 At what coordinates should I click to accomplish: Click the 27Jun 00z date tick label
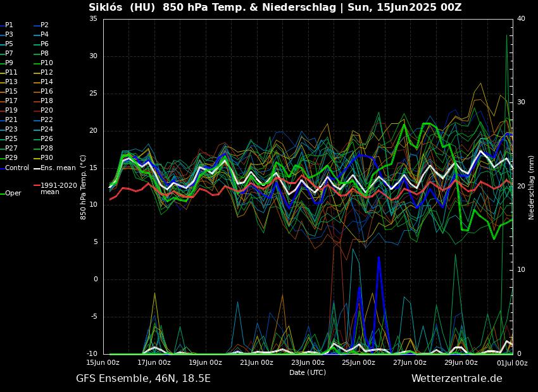410,363
